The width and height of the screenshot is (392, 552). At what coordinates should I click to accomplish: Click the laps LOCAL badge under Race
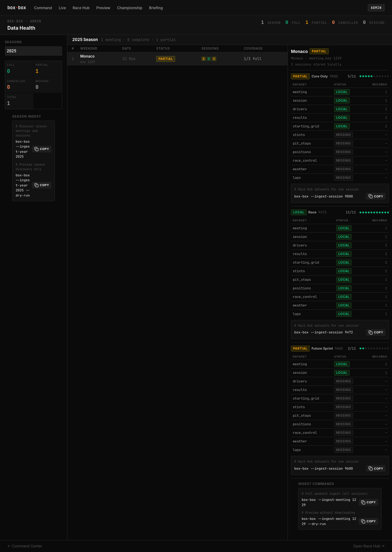click(x=344, y=314)
